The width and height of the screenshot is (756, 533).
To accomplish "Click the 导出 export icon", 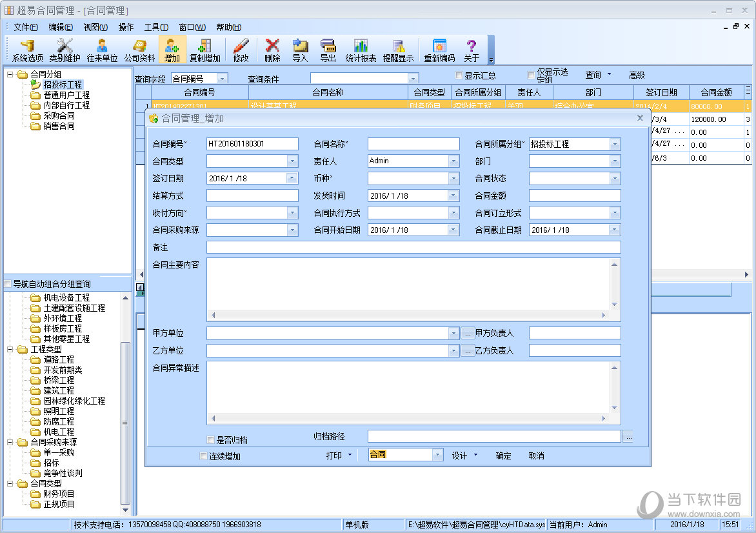I will pos(328,50).
